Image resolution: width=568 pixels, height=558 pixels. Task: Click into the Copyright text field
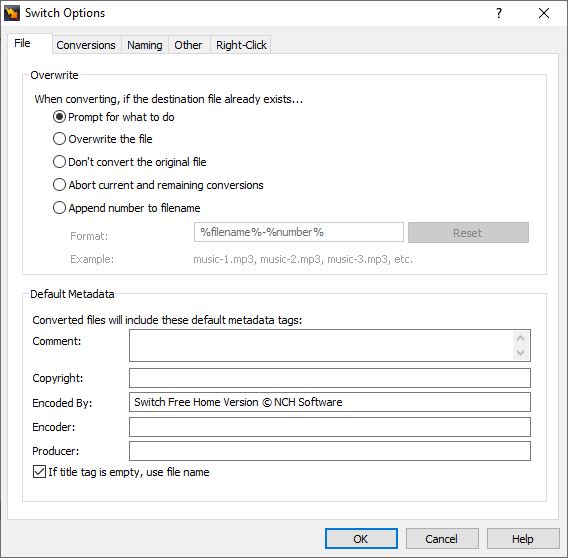pyautogui.click(x=330, y=378)
